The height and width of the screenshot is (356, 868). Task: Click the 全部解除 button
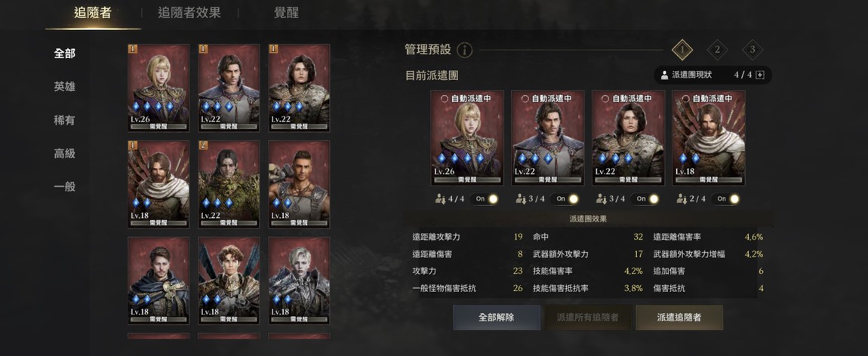coord(497,318)
